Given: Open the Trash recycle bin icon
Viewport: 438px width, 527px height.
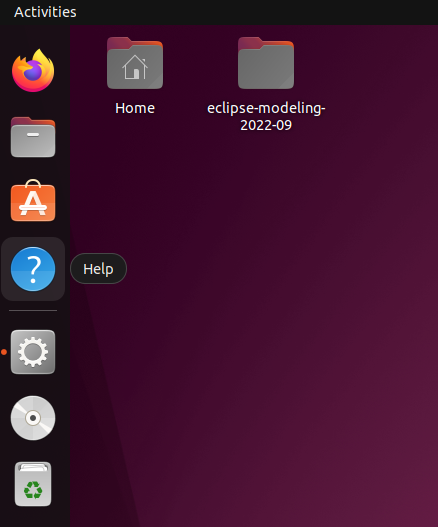Looking at the screenshot, I should coord(33,484).
